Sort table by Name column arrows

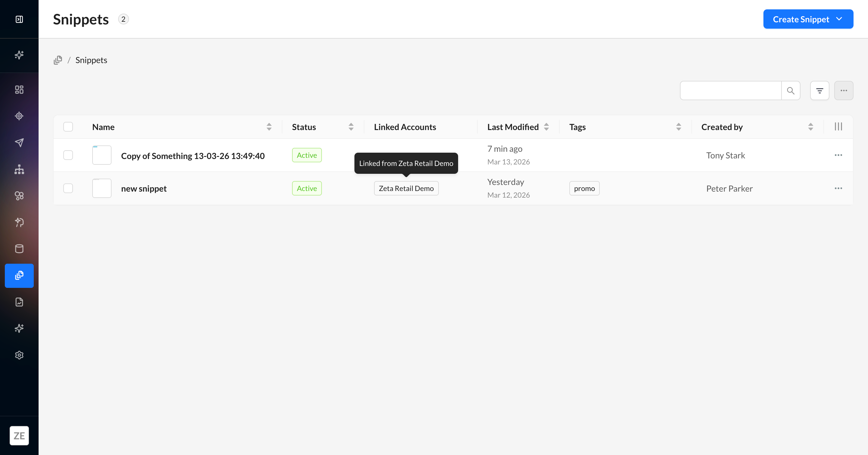tap(269, 127)
